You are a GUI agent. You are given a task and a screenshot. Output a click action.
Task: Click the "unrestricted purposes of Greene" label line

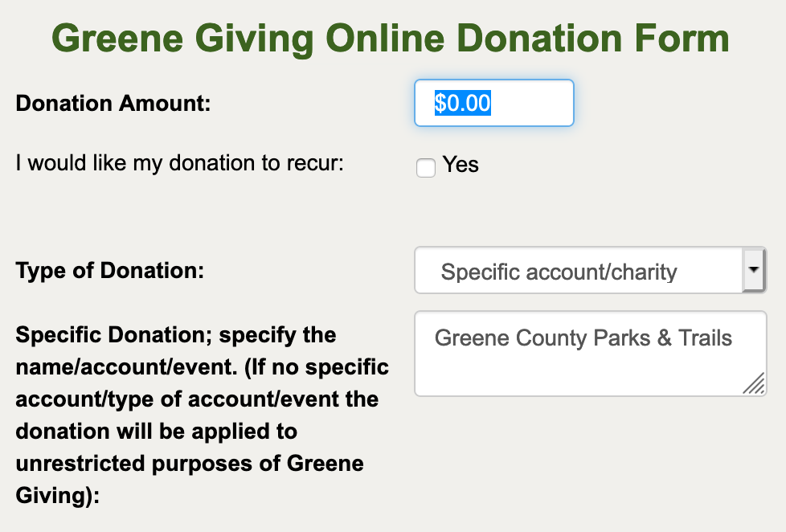[x=190, y=464]
